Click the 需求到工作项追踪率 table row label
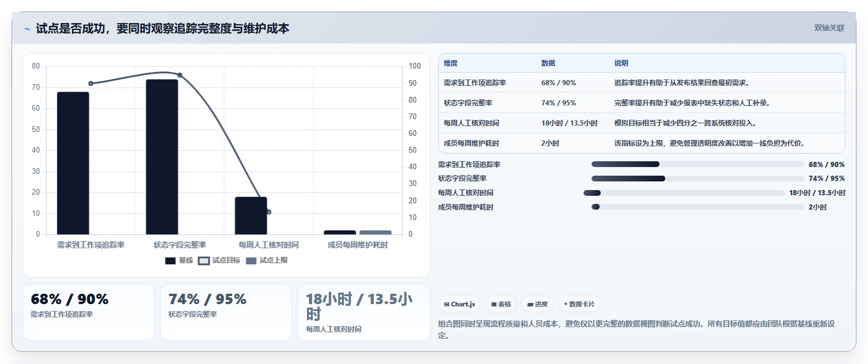 [475, 83]
